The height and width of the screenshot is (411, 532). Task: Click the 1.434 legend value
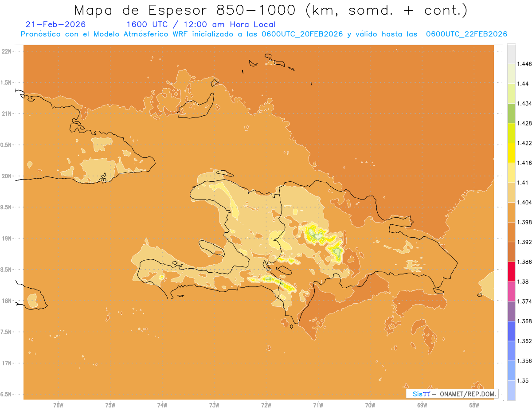point(524,103)
